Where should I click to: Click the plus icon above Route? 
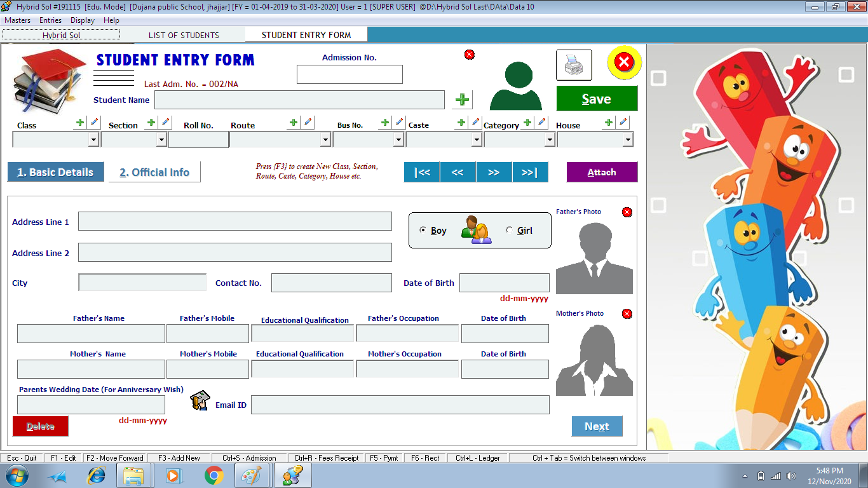293,122
